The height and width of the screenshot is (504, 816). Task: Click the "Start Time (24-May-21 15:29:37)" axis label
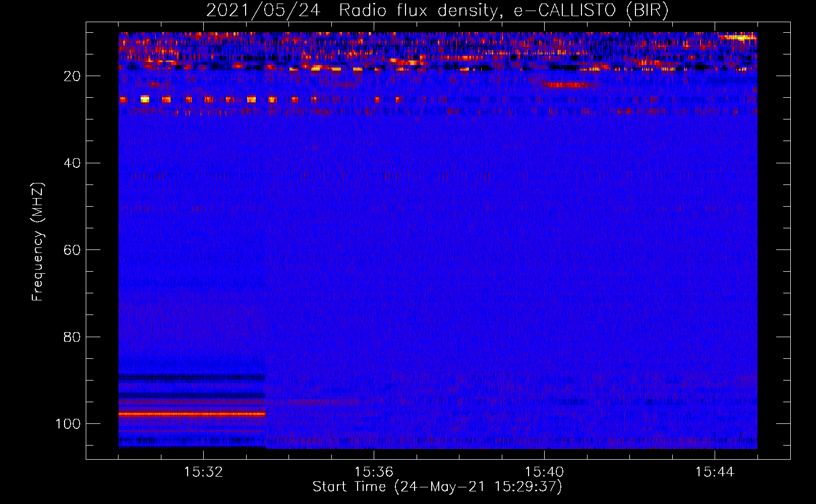[x=437, y=487]
